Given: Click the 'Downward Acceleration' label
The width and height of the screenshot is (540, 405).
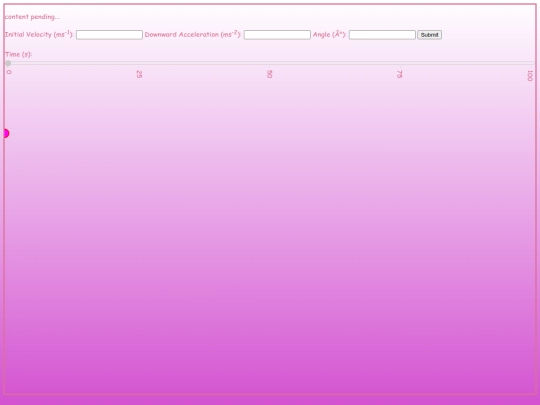Looking at the screenshot, I should click(193, 34).
